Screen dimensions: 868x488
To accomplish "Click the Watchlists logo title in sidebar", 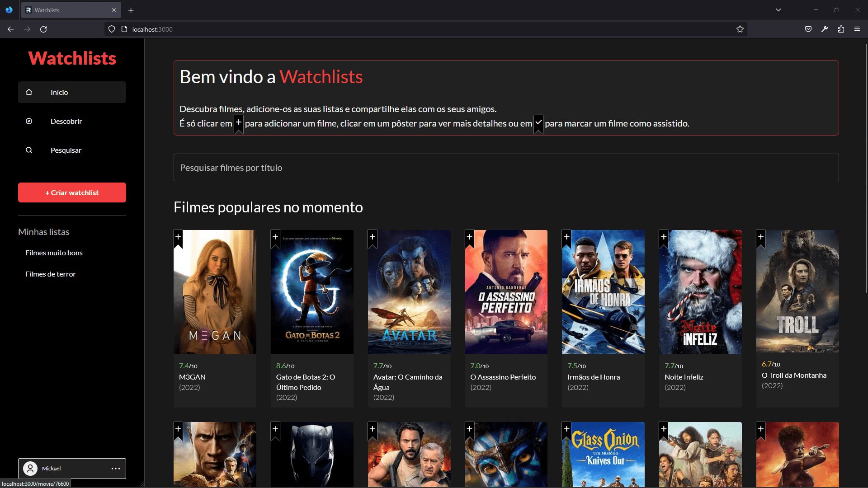I will pos(72,58).
